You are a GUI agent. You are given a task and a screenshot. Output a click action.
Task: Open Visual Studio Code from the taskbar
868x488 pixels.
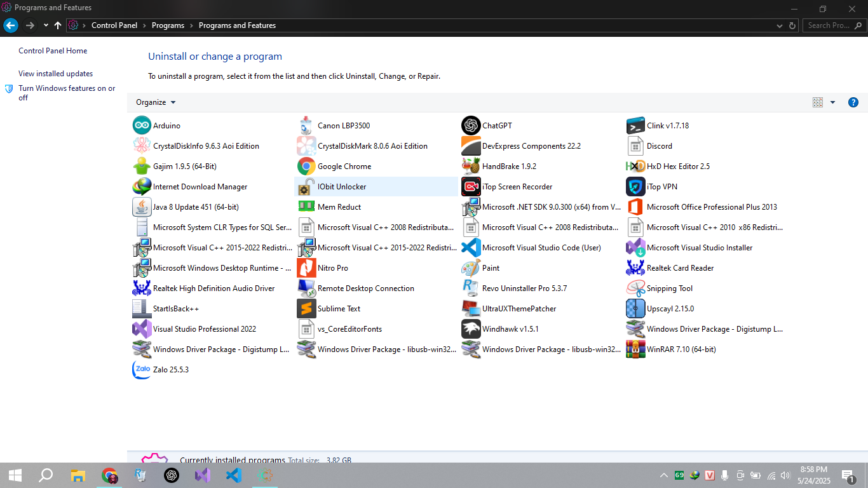coord(234,475)
